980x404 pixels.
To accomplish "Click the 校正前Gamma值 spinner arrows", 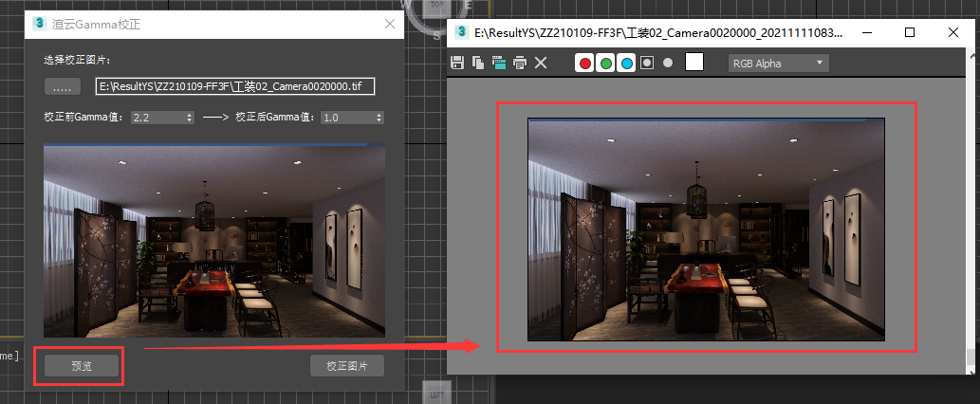I will (190, 118).
